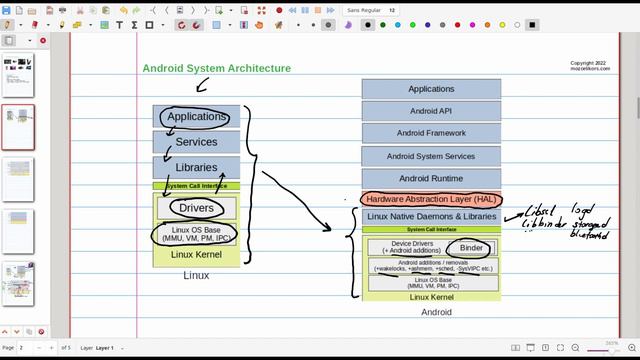Open a file with the folder icon
Screen dimensions: 640x360
[32, 10]
